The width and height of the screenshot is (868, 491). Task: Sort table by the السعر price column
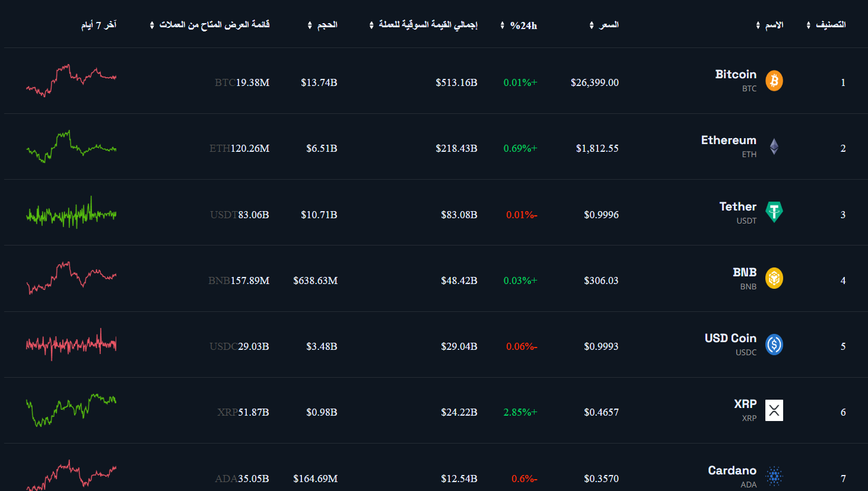(604, 25)
